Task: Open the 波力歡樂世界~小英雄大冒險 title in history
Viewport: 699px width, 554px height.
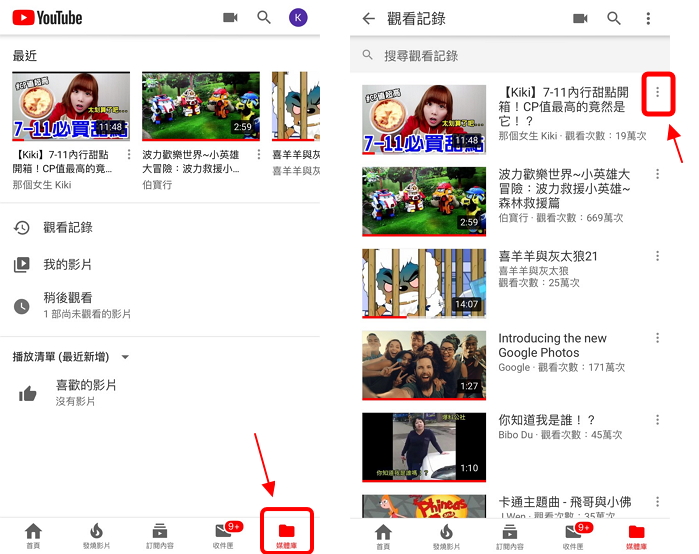Action: pyautogui.click(x=564, y=189)
